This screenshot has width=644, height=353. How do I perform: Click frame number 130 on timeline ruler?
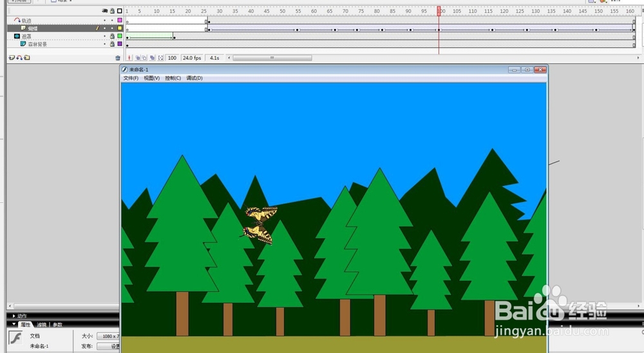point(536,11)
